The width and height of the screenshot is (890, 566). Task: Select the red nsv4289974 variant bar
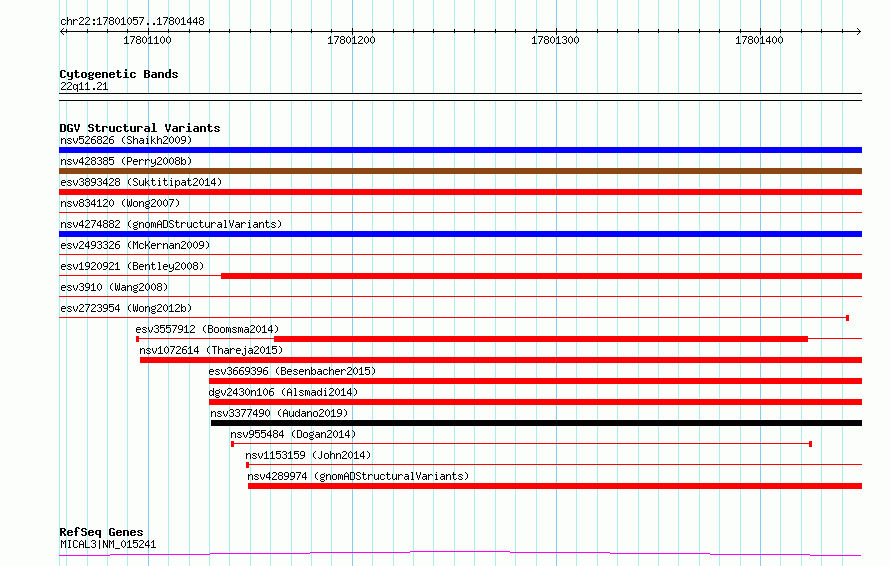click(x=555, y=487)
